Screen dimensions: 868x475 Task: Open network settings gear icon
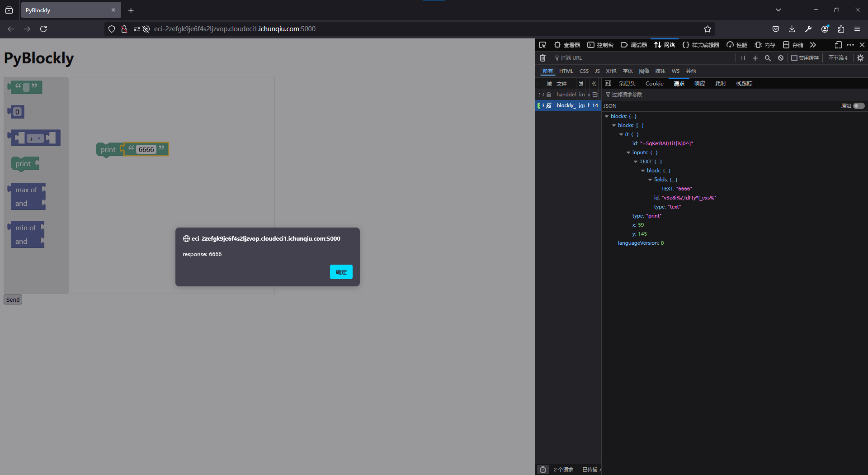point(860,58)
